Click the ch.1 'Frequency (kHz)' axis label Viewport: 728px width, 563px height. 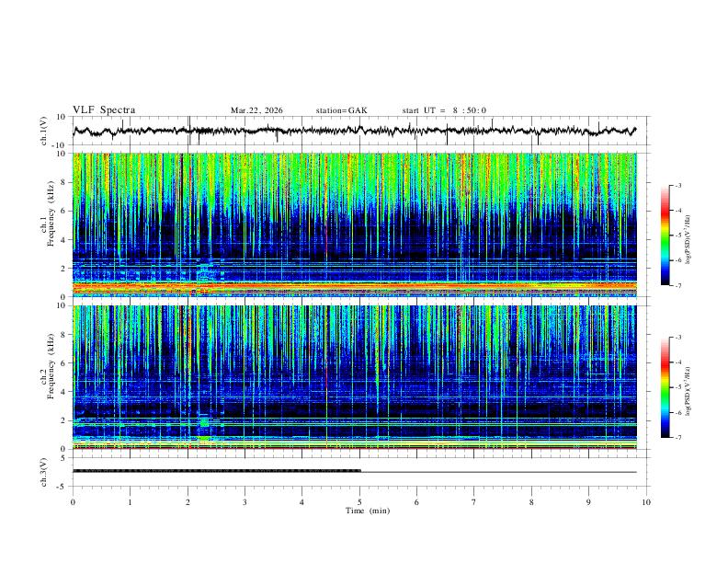pos(51,212)
